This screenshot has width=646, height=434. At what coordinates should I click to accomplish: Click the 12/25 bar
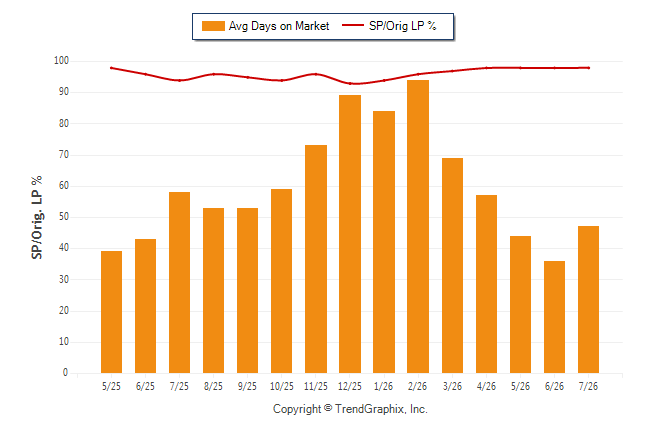(350, 234)
